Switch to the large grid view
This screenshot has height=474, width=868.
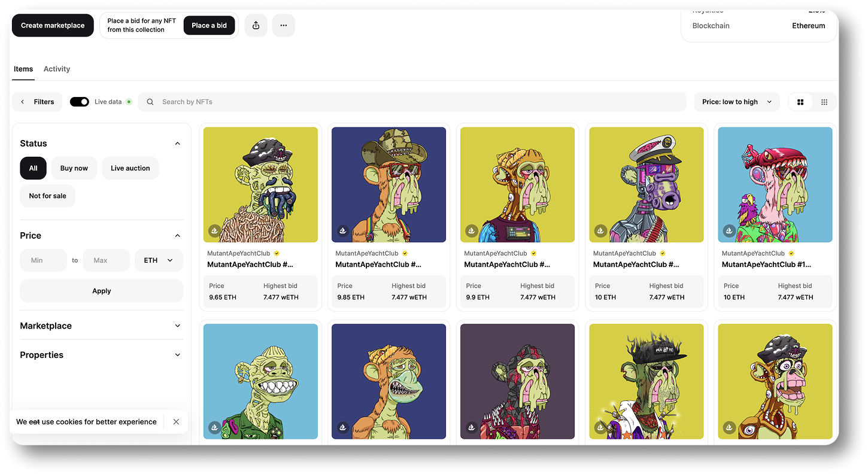[800, 102]
